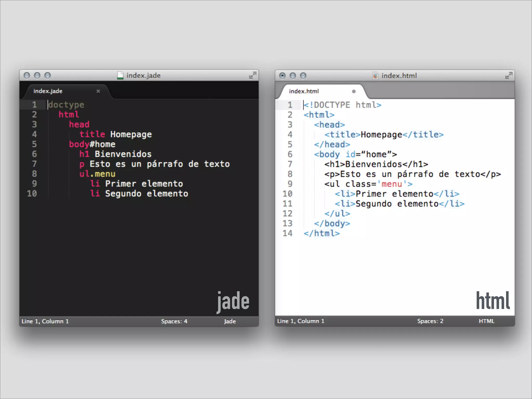This screenshot has height=399, width=532.
Task: Click 'li Primer elemento' in jade editor
Action: [x=136, y=184]
